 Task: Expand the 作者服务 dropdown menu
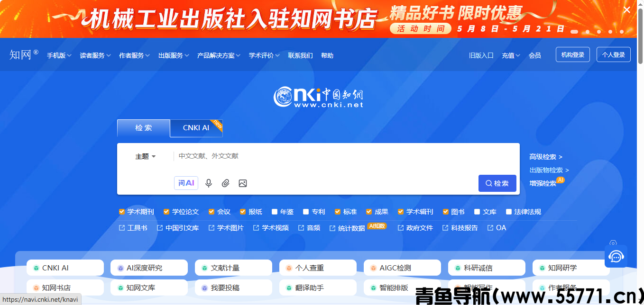point(135,55)
